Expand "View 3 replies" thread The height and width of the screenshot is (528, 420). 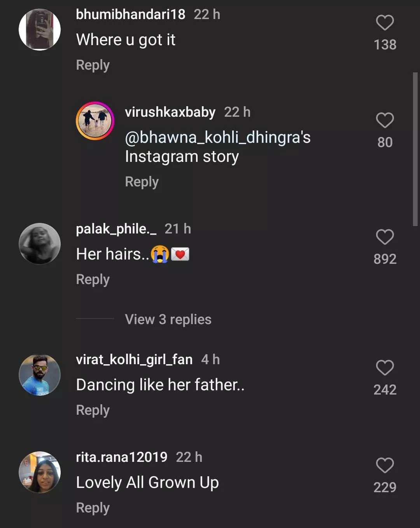click(168, 319)
